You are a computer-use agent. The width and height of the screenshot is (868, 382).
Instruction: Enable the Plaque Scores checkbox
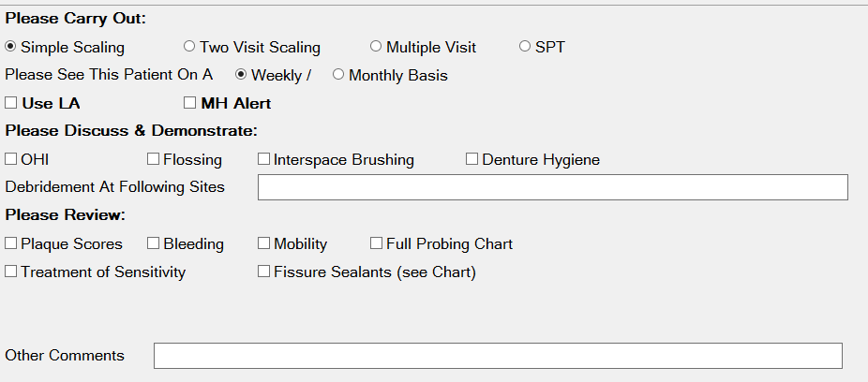click(11, 243)
